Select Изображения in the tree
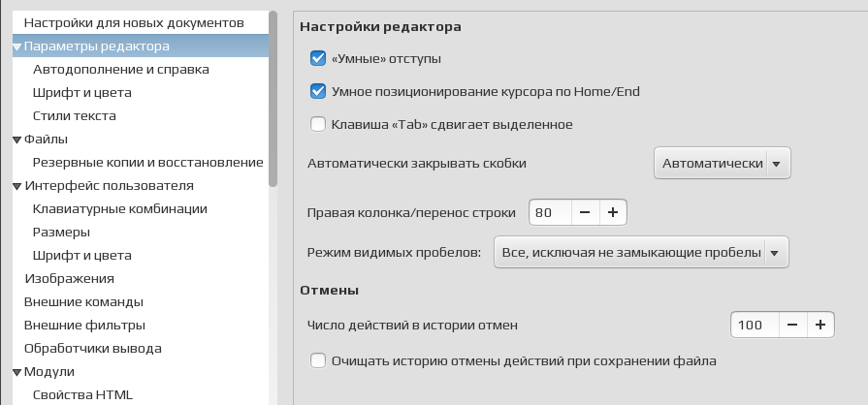Screen dimensions: 868x405 coord(69,278)
